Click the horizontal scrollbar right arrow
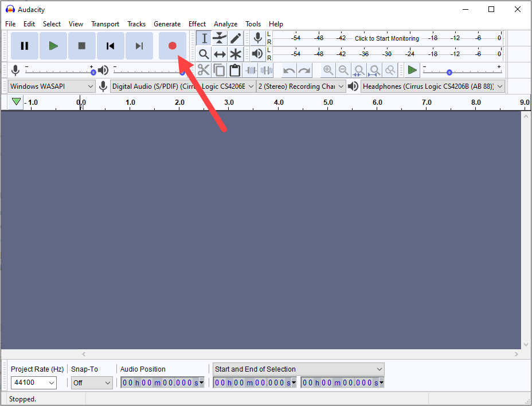This screenshot has height=406, width=532. (516, 354)
